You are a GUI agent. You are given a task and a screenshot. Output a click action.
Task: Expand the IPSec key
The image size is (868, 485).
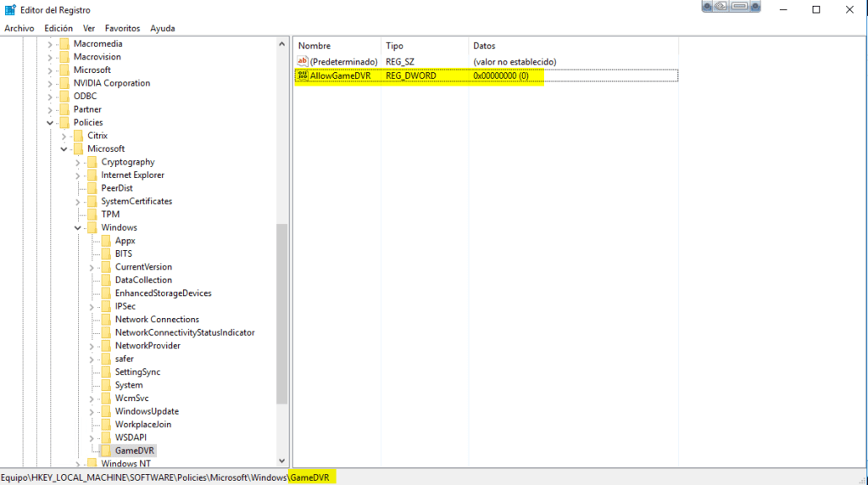click(x=92, y=307)
